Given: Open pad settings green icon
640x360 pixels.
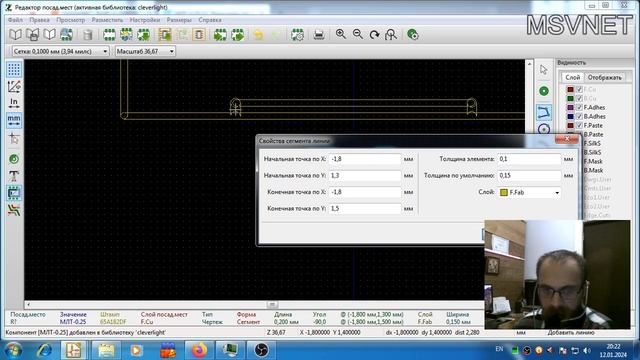Looking at the screenshot, I should click(413, 35).
